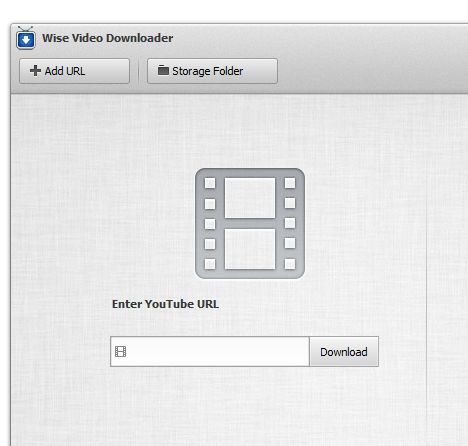The width and height of the screenshot is (468, 446).
Task: Click the small film icon inside the URL field
Action: pos(120,351)
